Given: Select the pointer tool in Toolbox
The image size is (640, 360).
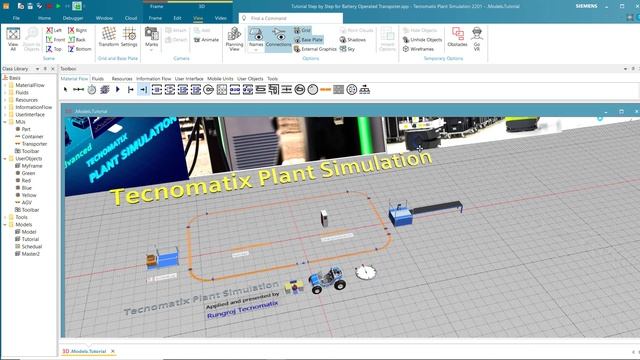Looking at the screenshot, I should pyautogui.click(x=66, y=89).
